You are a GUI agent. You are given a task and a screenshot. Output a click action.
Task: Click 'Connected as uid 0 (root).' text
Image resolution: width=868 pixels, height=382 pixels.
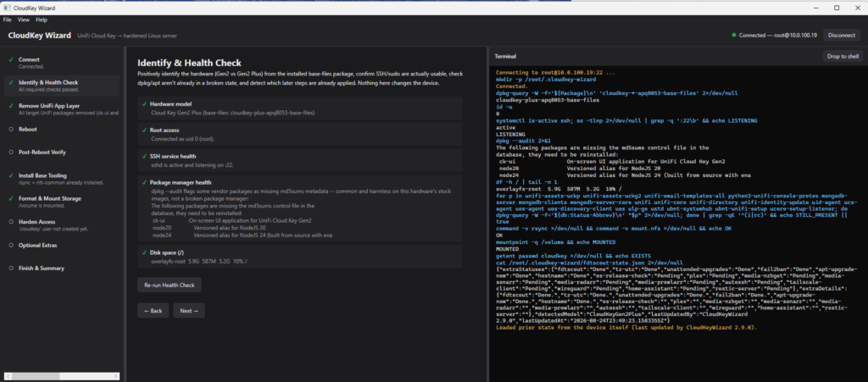tap(183, 138)
